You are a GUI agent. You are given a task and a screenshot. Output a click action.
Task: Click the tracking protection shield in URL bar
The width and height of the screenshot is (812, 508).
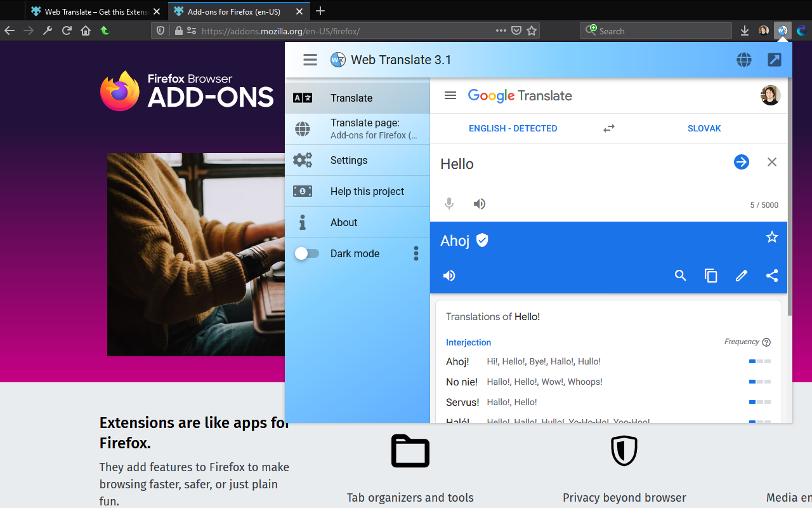click(160, 30)
